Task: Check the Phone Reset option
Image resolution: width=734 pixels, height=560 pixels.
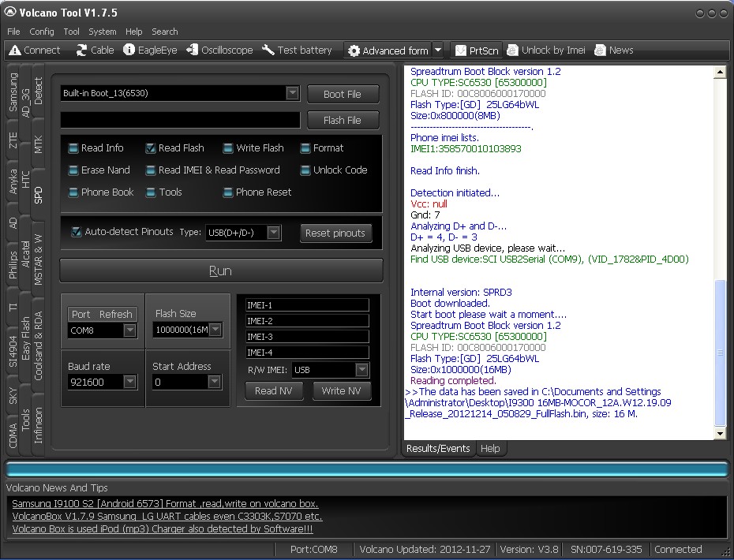Action: click(x=228, y=192)
